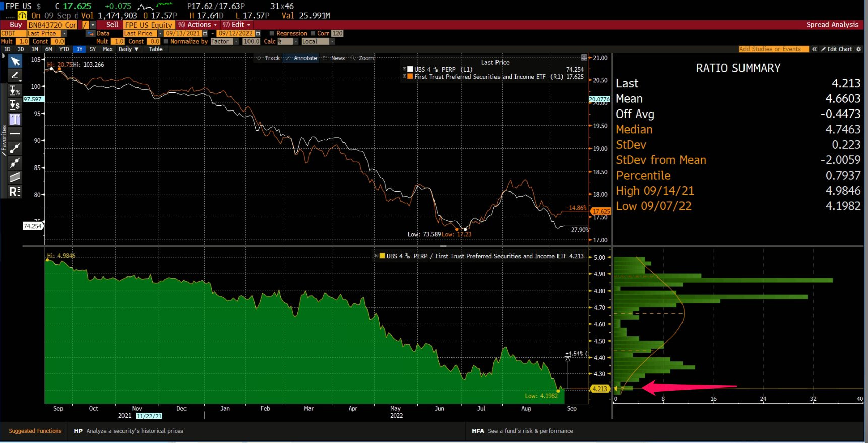The width and height of the screenshot is (868, 443).
Task: Select the 1M range tab
Action: click(x=35, y=49)
